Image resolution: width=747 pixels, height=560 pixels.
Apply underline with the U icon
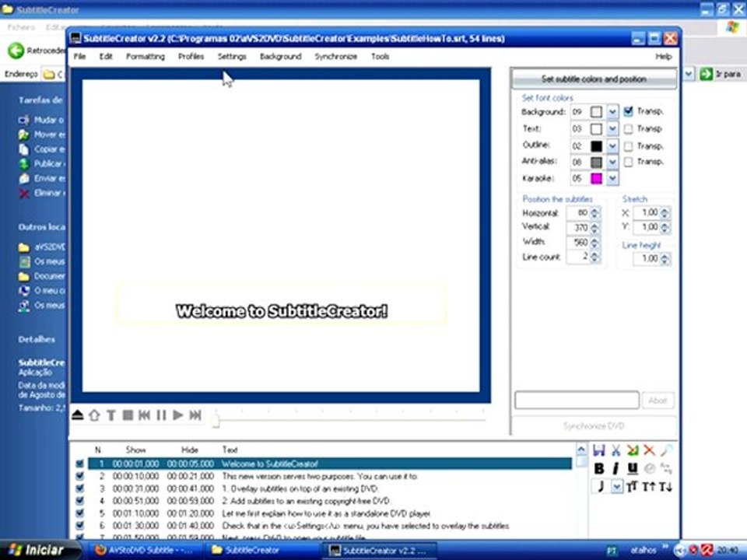[632, 468]
